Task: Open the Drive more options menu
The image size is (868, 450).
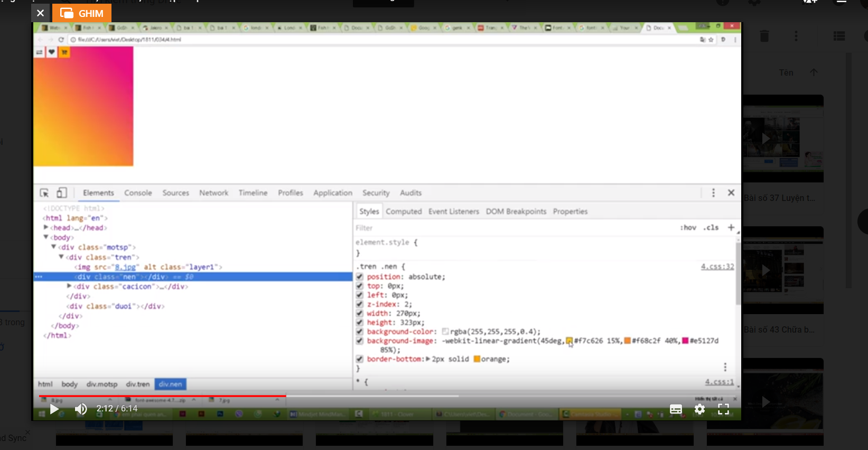Action: 796,36
